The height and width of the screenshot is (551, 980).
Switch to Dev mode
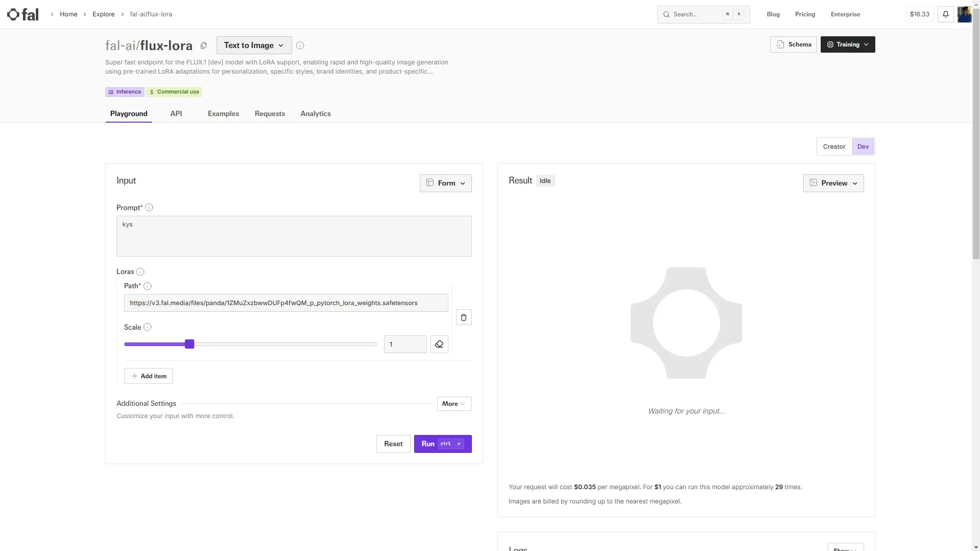(x=863, y=147)
